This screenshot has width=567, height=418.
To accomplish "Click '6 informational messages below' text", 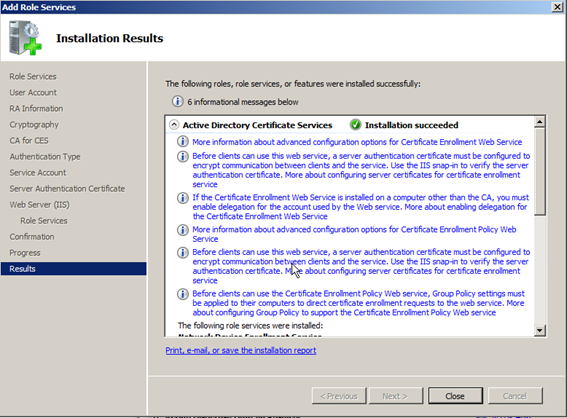I will click(243, 102).
